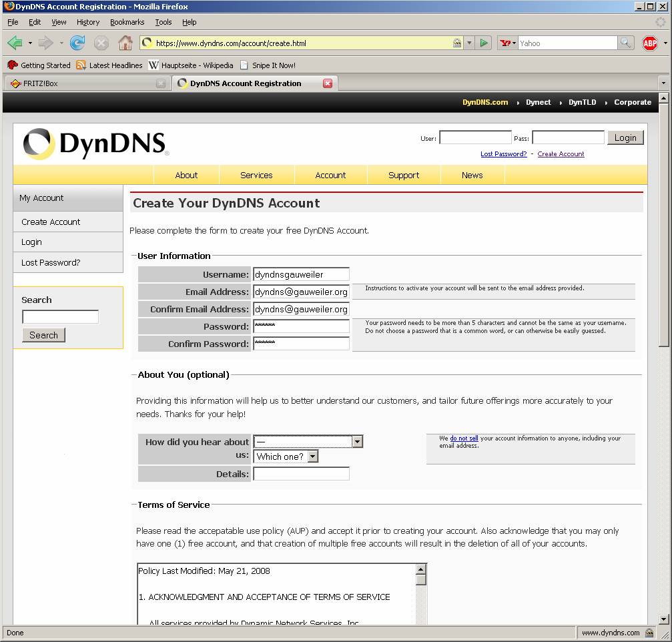This screenshot has width=672, height=642.
Task: Click the Username input field
Action: 301,274
